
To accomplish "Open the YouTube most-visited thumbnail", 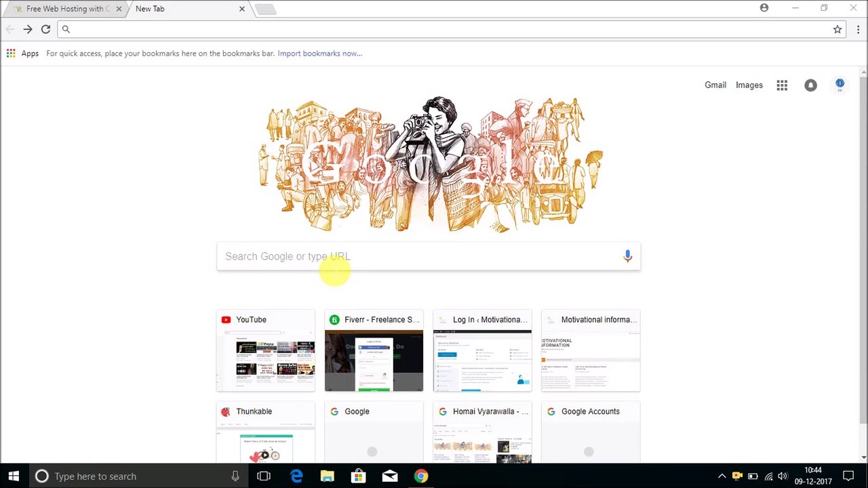I will click(266, 351).
